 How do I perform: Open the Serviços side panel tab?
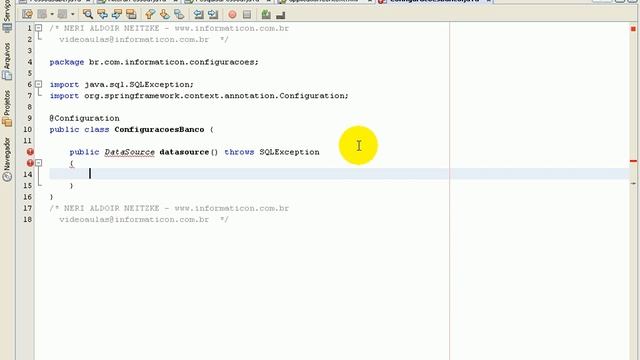7,16
